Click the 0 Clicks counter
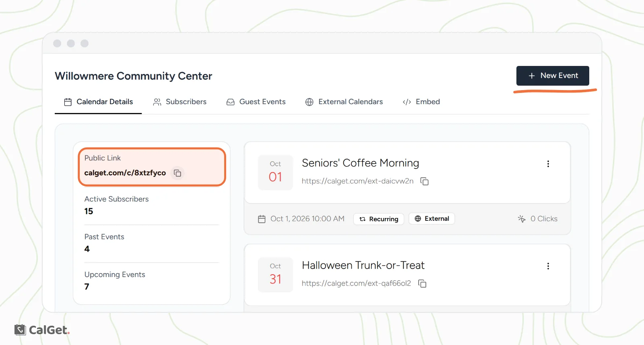 pos(544,219)
